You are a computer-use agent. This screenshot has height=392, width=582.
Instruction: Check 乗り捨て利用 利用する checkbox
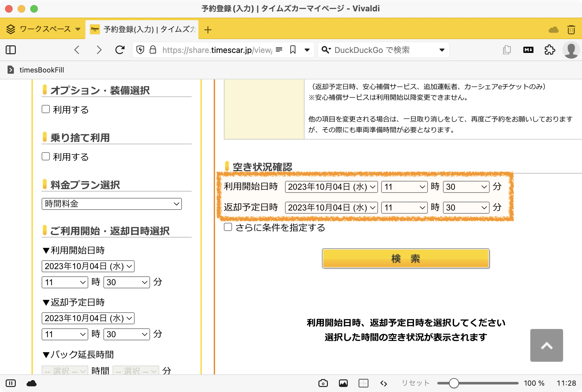tap(46, 157)
